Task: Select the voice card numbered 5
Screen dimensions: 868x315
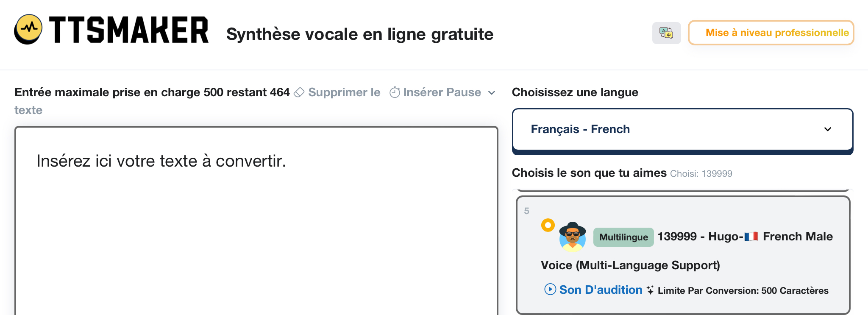Action: [x=682, y=254]
